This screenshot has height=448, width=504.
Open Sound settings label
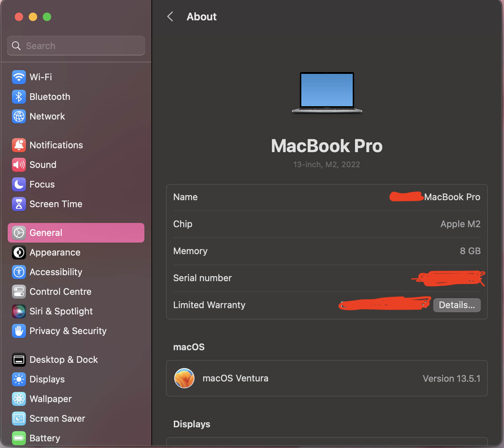tap(43, 165)
